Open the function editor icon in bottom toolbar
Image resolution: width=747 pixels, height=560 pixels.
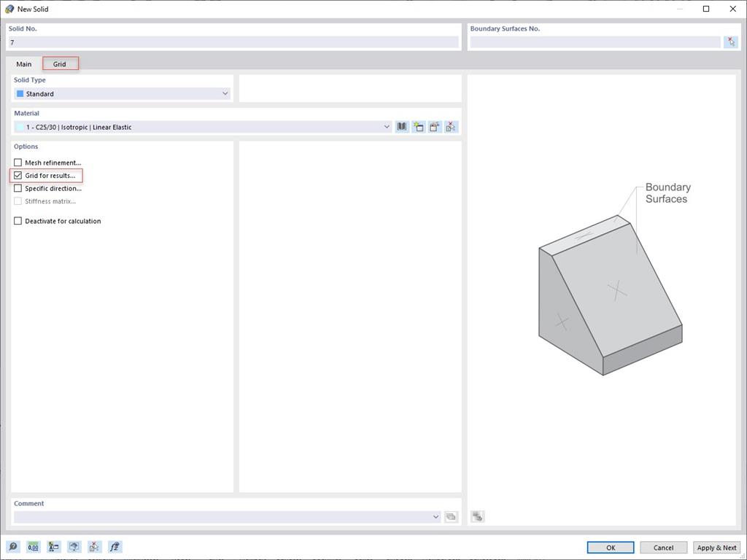[115, 546]
